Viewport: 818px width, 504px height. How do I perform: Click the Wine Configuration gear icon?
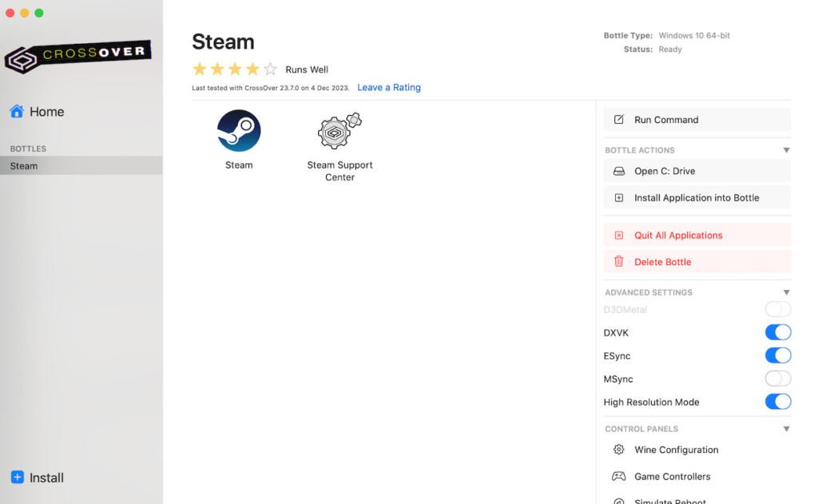point(619,449)
